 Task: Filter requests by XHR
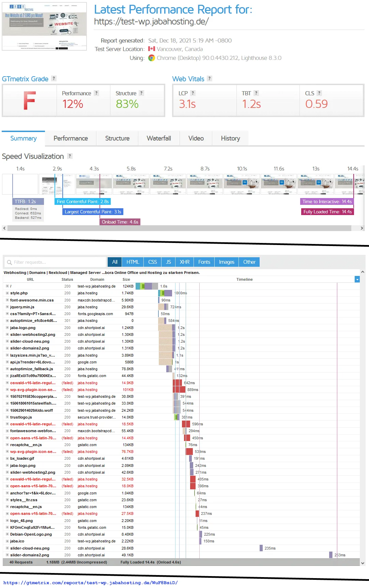185,262
